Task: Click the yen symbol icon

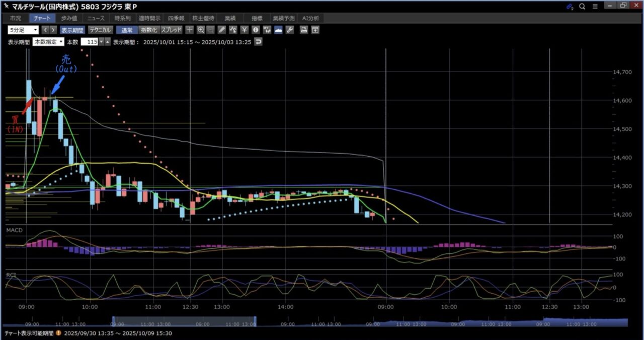Action: (x=245, y=30)
